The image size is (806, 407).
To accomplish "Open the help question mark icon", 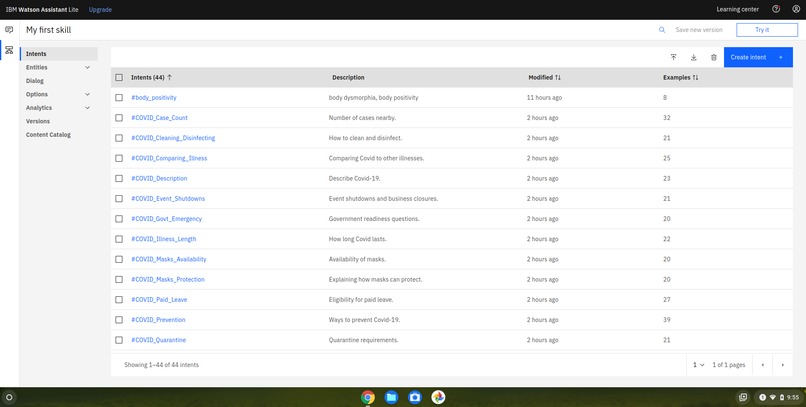I will [776, 9].
